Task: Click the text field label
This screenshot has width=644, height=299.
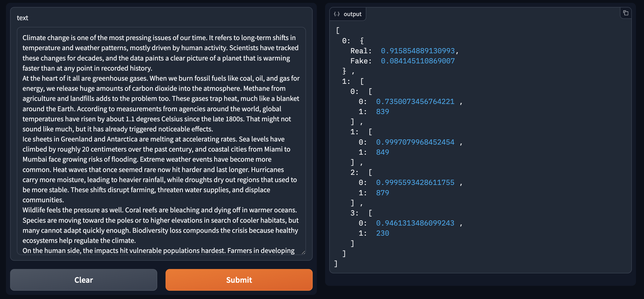Action: (x=23, y=18)
